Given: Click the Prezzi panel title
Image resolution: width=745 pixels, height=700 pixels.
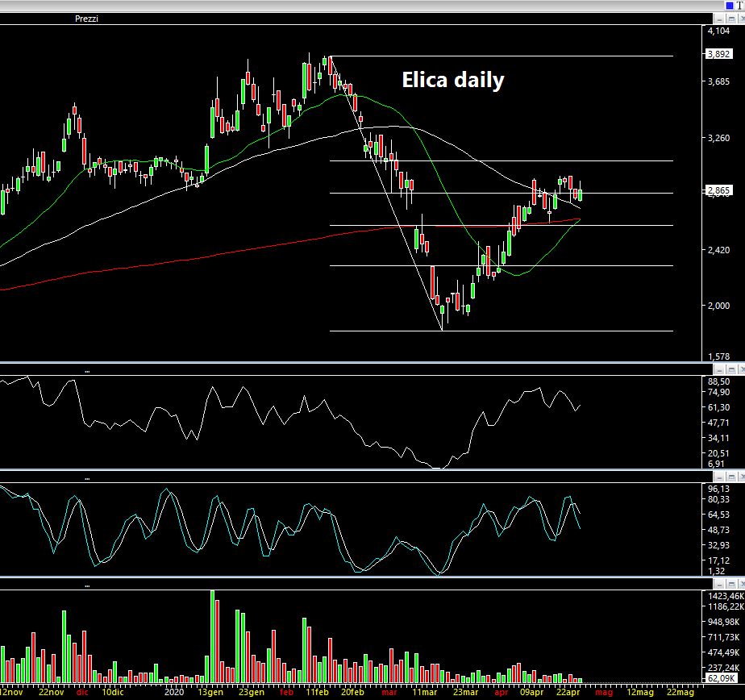Looking at the screenshot, I should (86, 19).
